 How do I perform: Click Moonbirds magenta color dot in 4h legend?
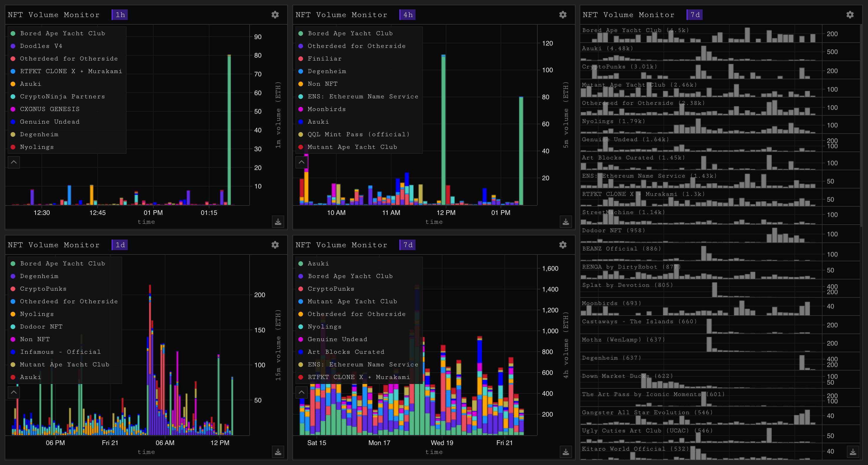point(301,109)
